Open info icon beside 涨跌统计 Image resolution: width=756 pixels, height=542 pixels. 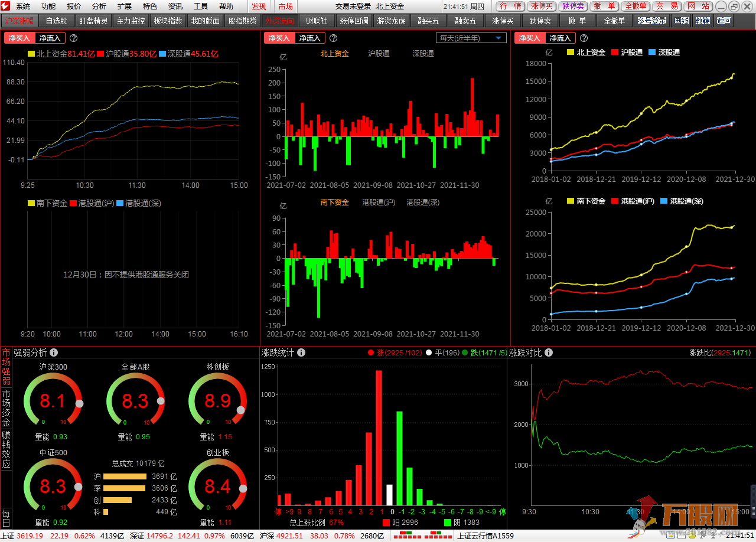click(x=301, y=352)
